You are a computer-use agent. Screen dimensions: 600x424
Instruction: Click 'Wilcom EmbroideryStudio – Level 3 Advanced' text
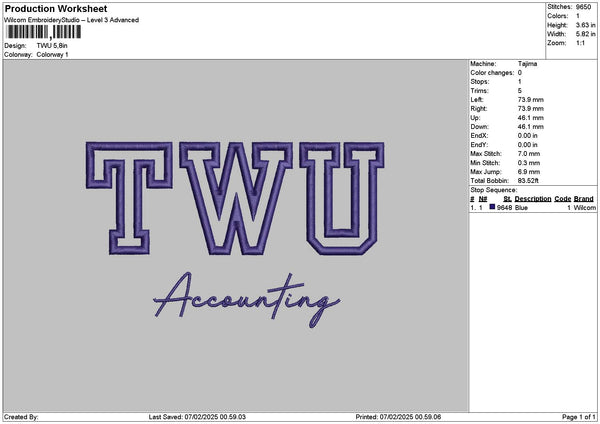[x=72, y=20]
